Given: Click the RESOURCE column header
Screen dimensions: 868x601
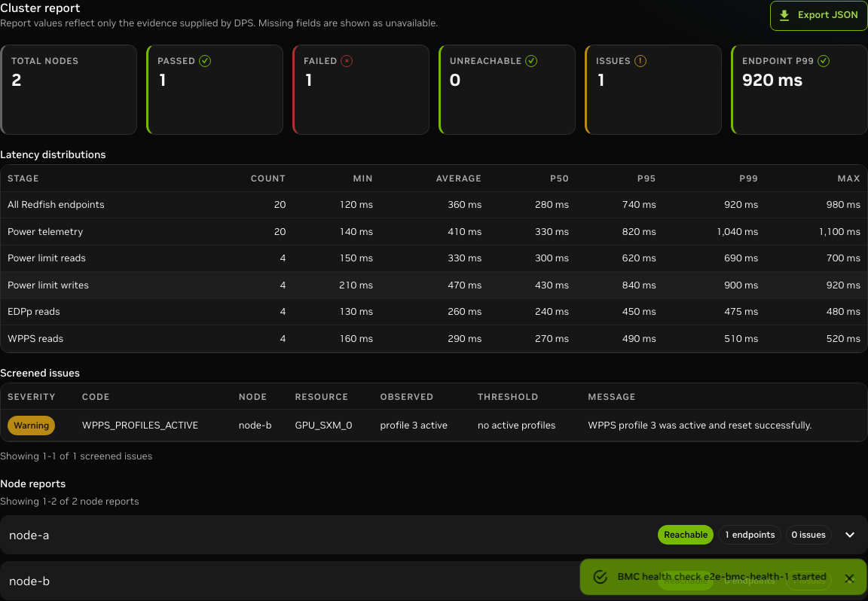Looking at the screenshot, I should (321, 397).
